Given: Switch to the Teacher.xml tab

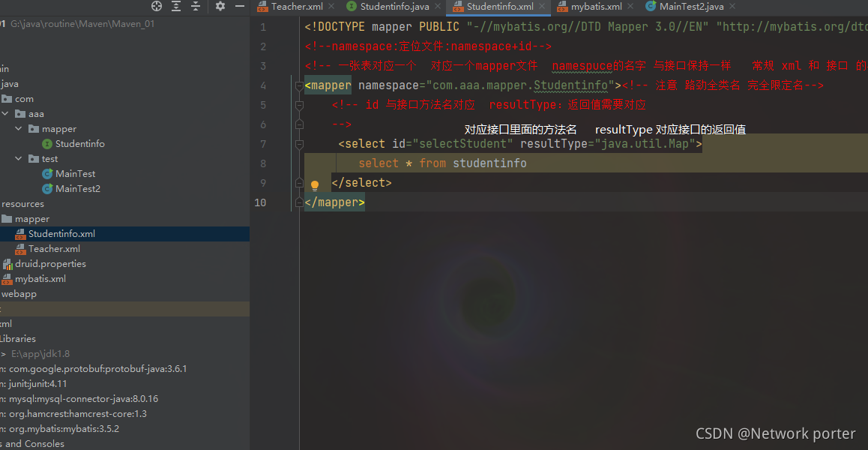Looking at the screenshot, I should (297, 7).
